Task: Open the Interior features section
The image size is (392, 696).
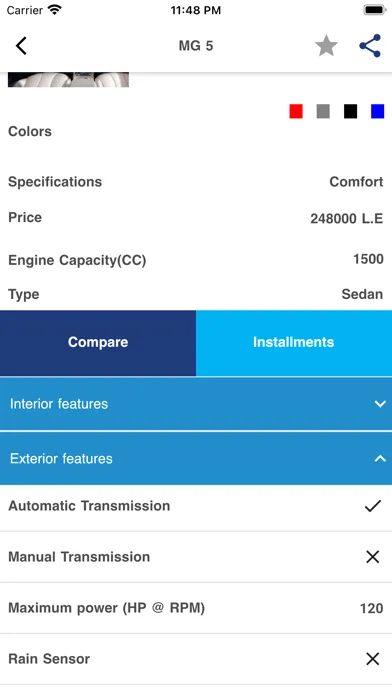Action: [x=196, y=404]
